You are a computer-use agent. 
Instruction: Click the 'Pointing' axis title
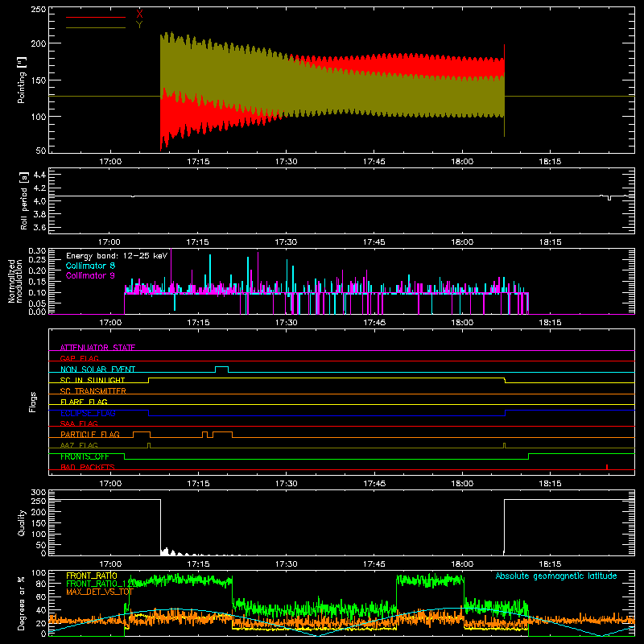pyautogui.click(x=22, y=80)
